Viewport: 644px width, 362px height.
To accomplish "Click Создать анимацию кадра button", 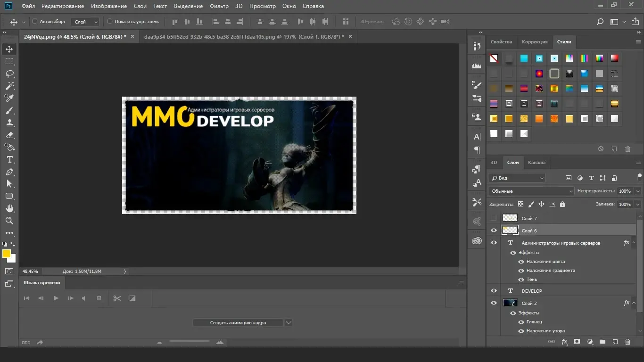I will [x=238, y=323].
